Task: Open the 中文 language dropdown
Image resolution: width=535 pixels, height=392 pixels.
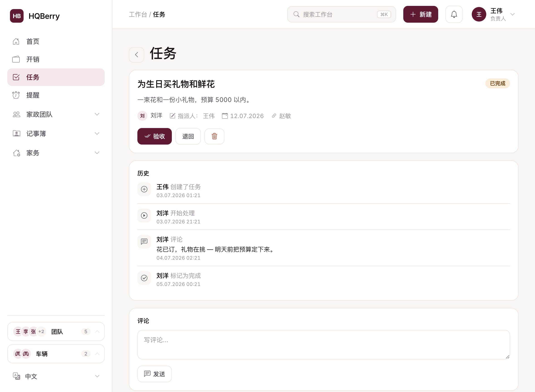Action: (56, 376)
